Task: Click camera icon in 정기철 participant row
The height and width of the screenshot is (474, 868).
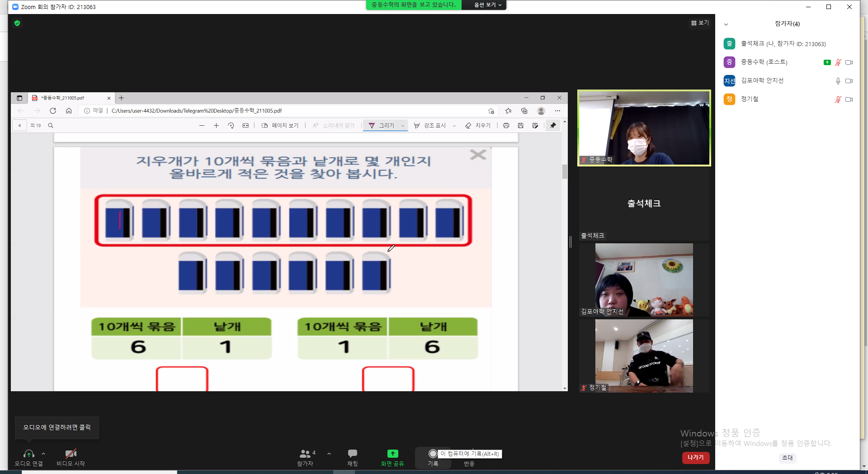Action: (x=849, y=100)
